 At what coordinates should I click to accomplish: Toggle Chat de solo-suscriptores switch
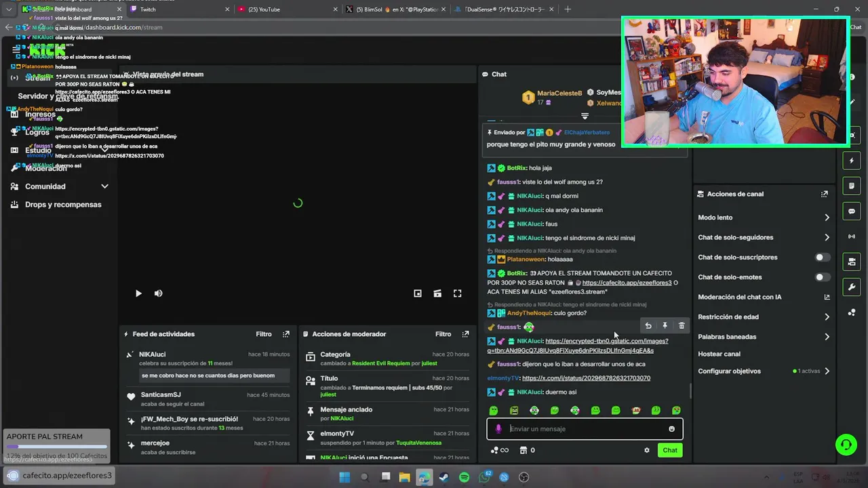(822, 258)
